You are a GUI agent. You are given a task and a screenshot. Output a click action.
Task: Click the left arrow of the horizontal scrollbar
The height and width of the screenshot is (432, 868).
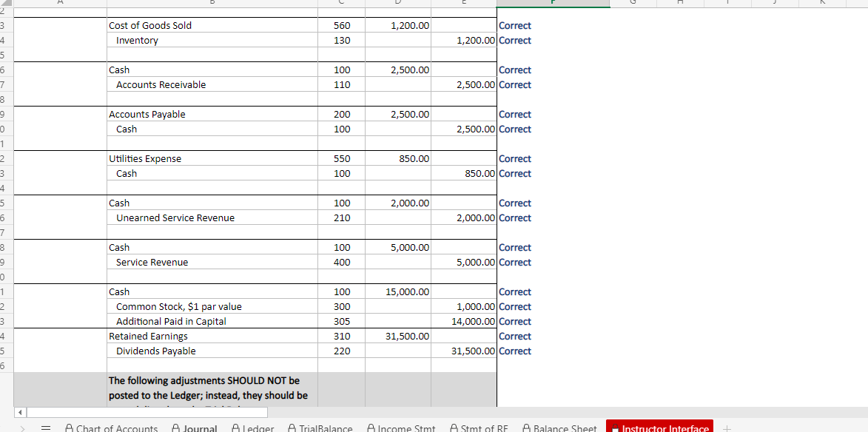pos(19,412)
